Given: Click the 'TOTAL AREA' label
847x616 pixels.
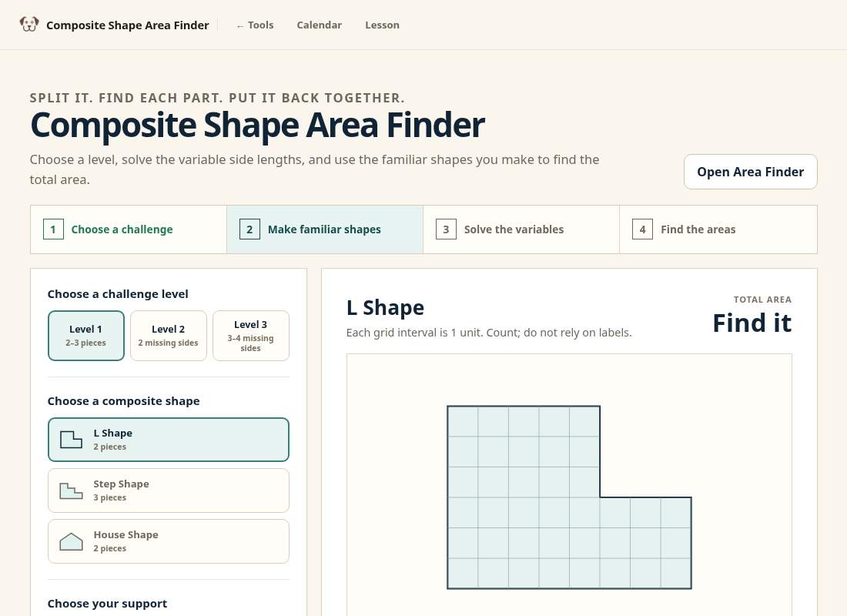Looking at the screenshot, I should click(x=762, y=300).
